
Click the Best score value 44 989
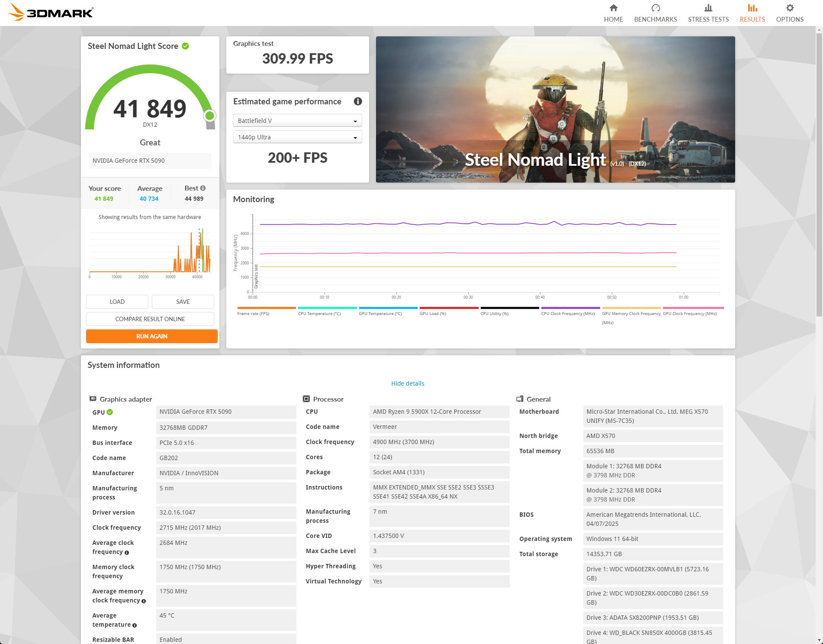point(194,199)
